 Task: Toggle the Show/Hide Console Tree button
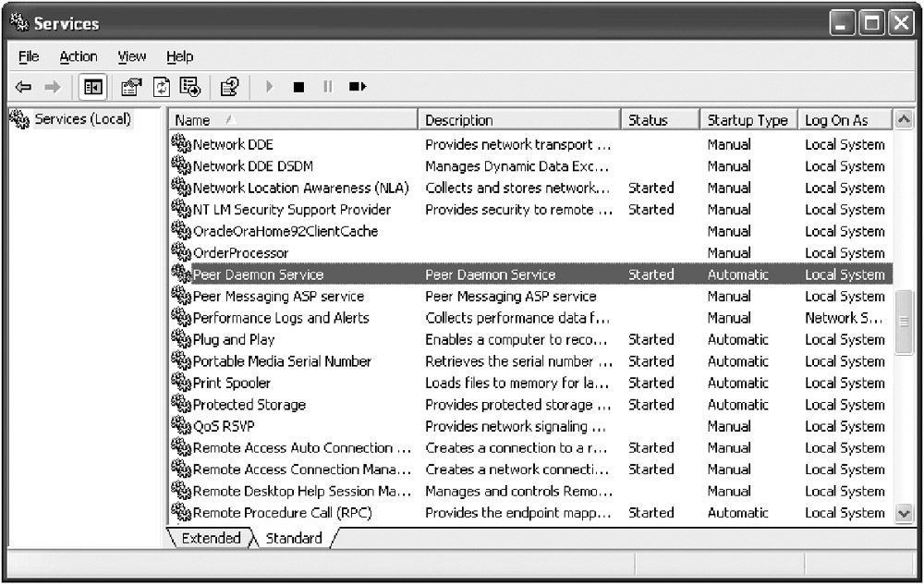point(92,87)
